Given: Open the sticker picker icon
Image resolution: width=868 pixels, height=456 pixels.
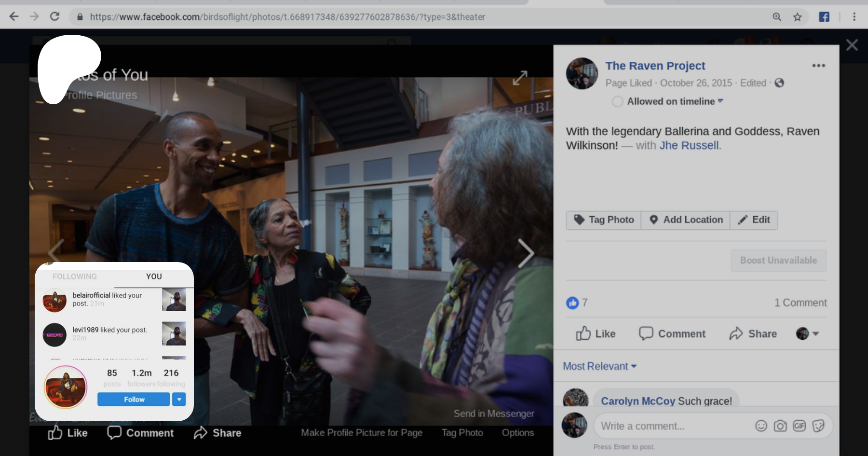Looking at the screenshot, I should pos(818,426).
